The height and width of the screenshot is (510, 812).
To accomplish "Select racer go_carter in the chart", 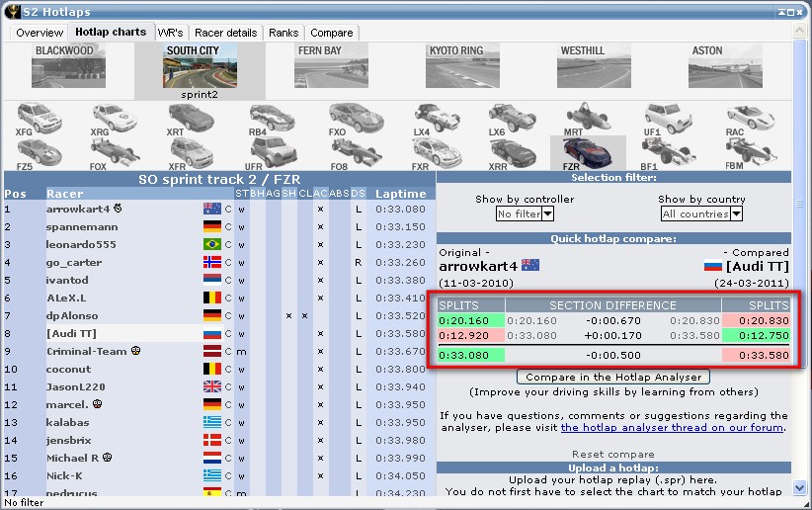I will pos(73,262).
